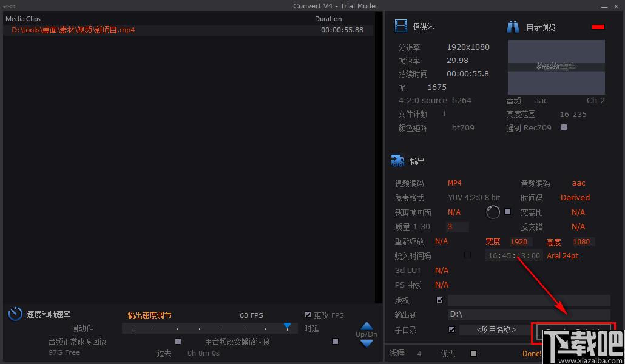Click the 帧速率 value 29.98
The height and width of the screenshot is (364, 625).
457,60
